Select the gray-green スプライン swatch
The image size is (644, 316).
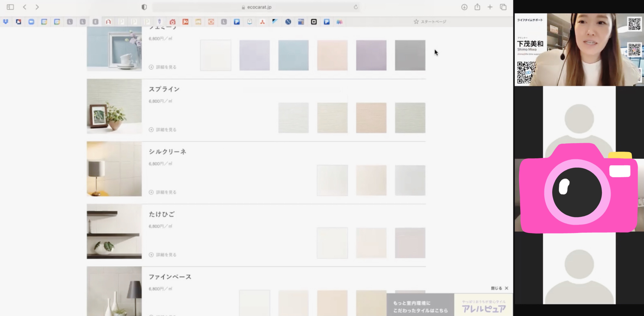pos(410,118)
